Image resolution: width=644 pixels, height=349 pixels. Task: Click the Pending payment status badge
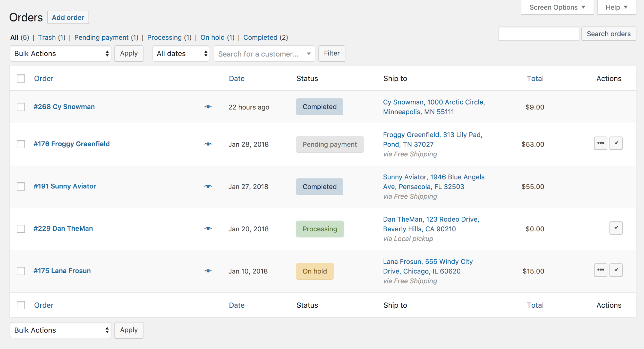pos(330,144)
